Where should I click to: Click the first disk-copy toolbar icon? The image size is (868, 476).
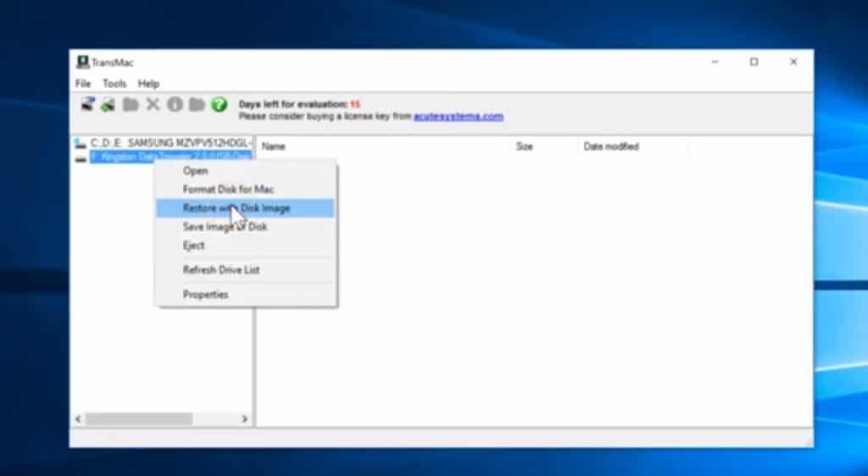87,104
